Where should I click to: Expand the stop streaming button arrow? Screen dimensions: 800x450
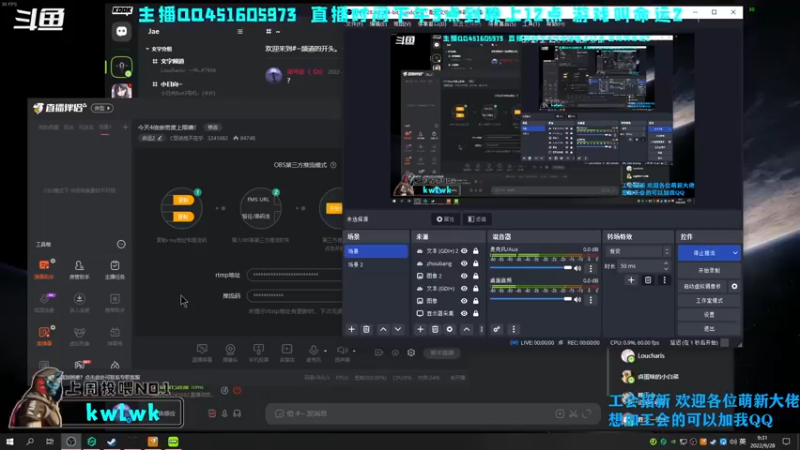tap(735, 253)
